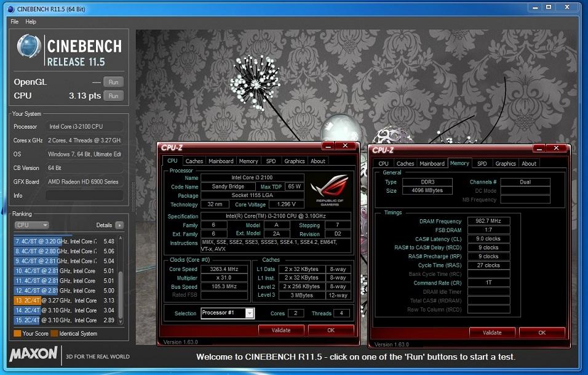
Task: Select ranking row 7 with score 5.48
Action: click(65, 241)
